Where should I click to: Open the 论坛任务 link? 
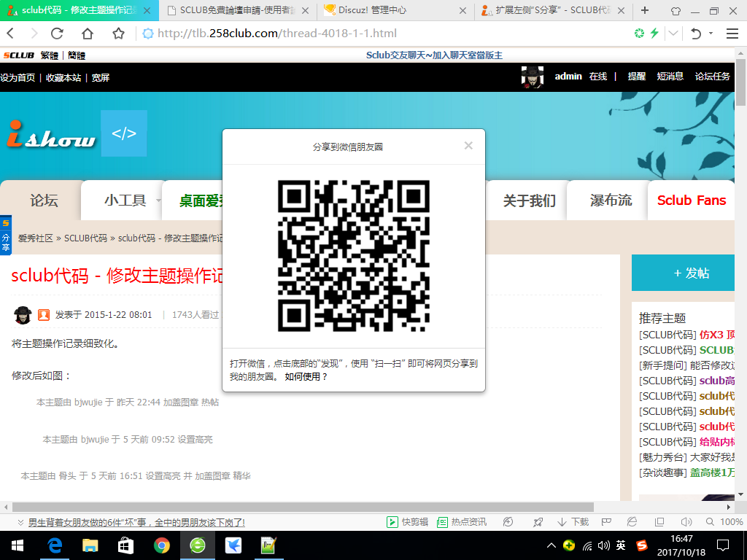click(x=712, y=76)
